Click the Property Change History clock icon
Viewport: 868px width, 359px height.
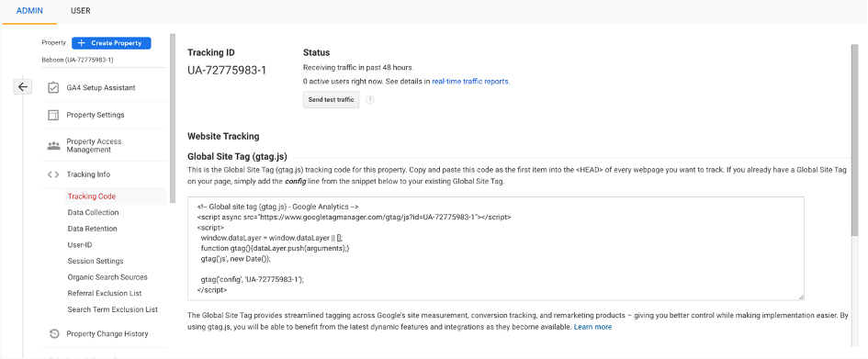[x=53, y=333]
